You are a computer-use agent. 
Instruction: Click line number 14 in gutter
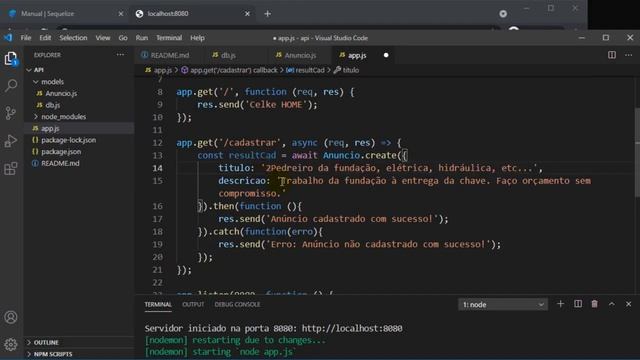pyautogui.click(x=158, y=168)
